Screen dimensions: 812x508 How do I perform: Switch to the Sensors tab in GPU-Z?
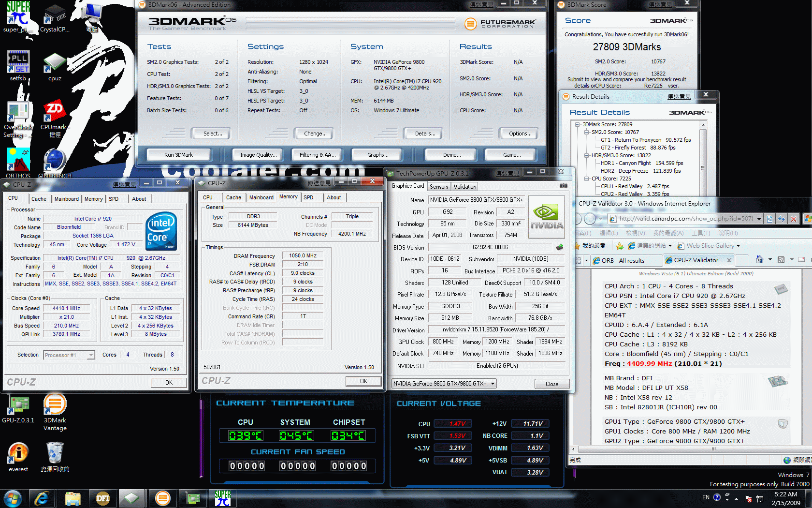click(439, 187)
